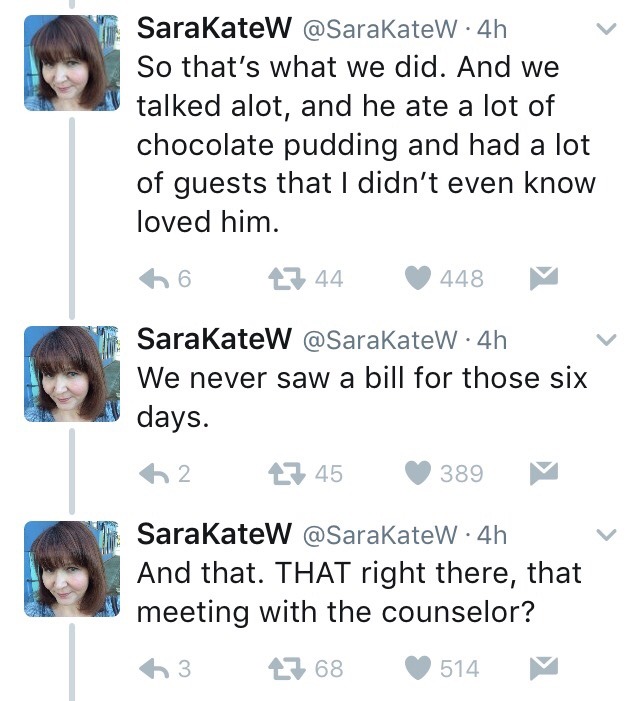Open SaraKateW's profile from the first tweet name
The width and height of the screenshot is (640, 701).
(207, 29)
